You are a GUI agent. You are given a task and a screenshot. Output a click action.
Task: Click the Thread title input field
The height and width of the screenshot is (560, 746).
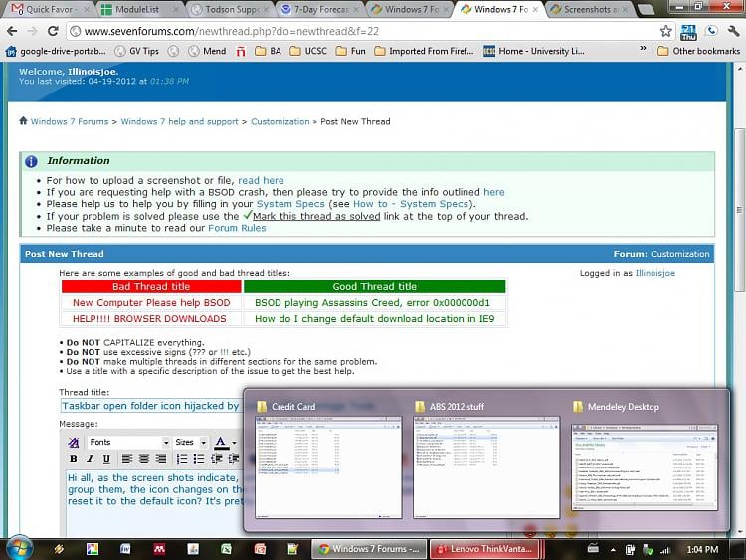[151, 406]
